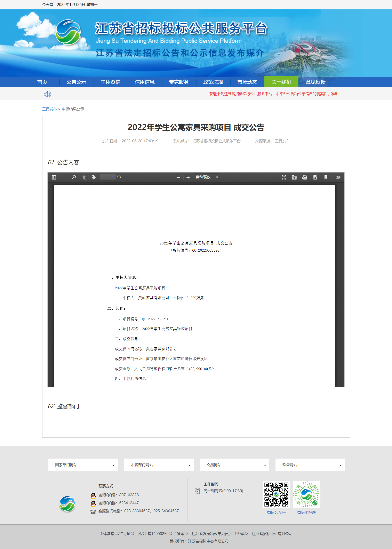Click the WeChat mini program code image
The image size is (392, 549).
pyautogui.click(x=306, y=494)
